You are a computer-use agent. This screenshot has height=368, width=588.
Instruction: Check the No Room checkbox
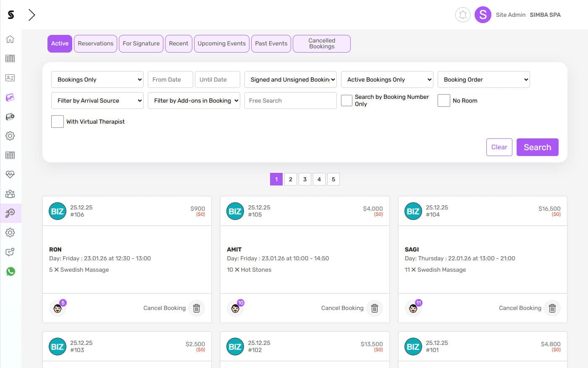pos(444,101)
